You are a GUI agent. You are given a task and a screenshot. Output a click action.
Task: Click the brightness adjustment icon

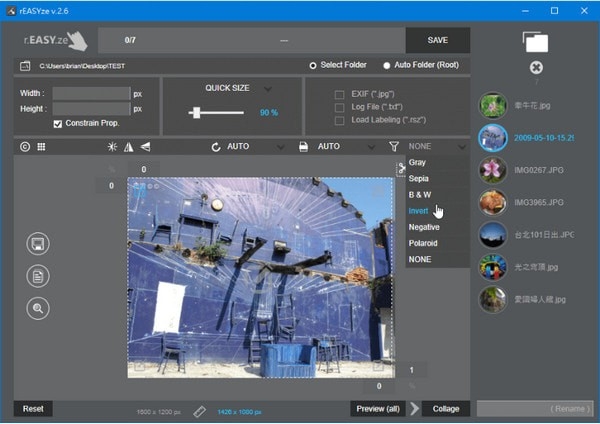(x=112, y=146)
